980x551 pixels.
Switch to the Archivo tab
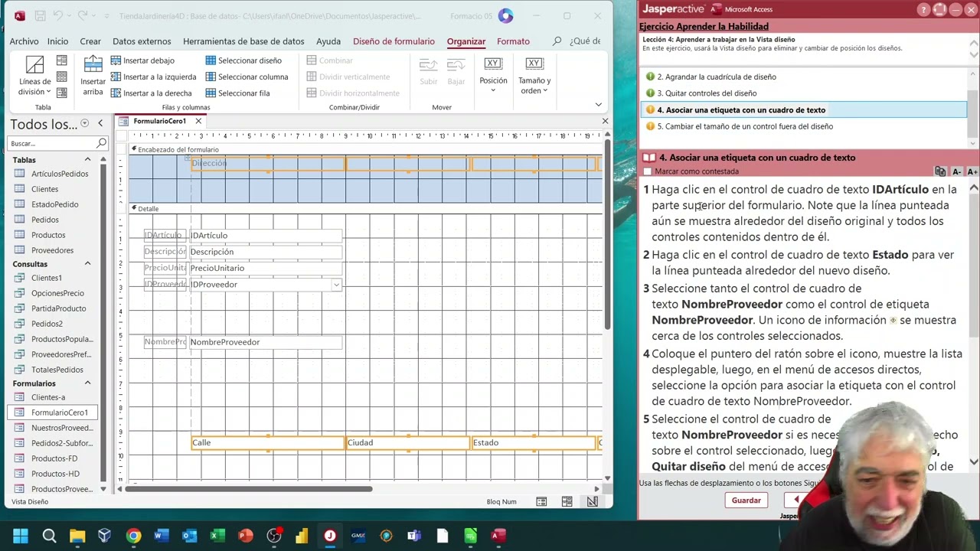24,41
